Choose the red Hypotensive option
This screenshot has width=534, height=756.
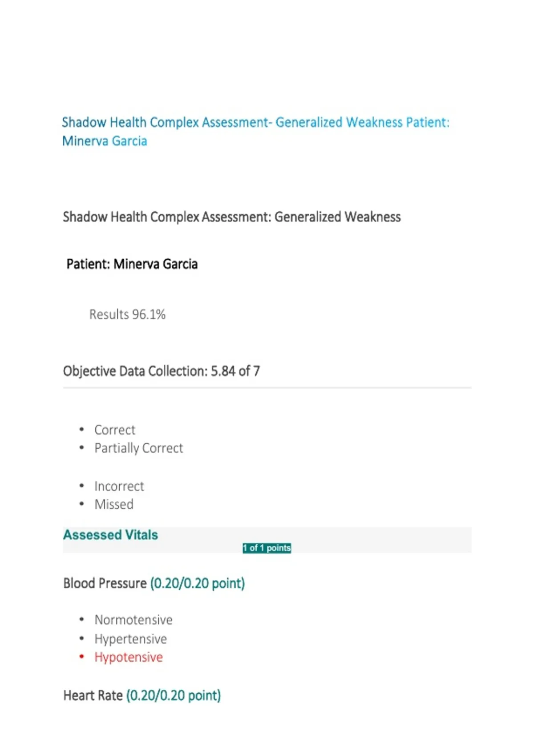point(129,657)
